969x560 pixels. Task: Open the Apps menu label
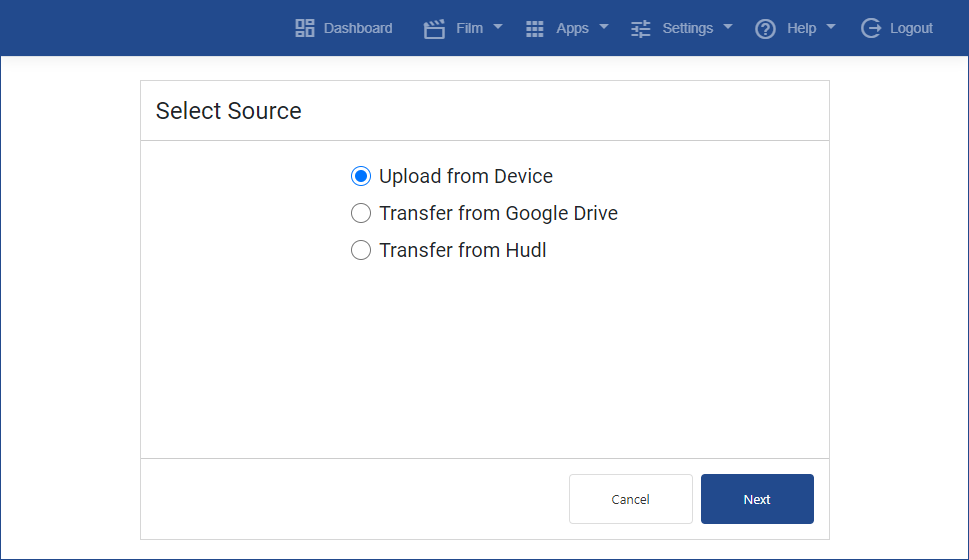click(x=572, y=28)
